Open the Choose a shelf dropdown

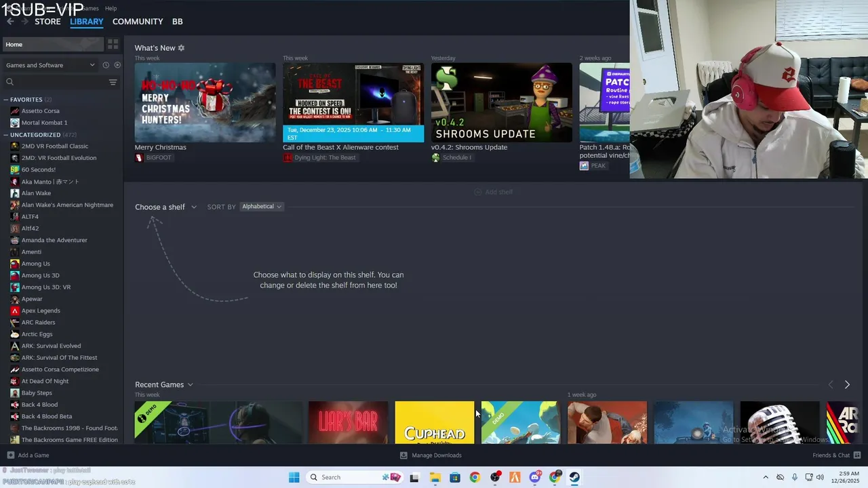[x=165, y=207]
